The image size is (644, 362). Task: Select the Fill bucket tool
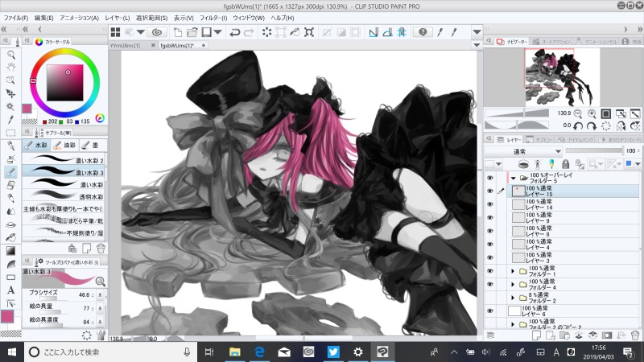10,237
